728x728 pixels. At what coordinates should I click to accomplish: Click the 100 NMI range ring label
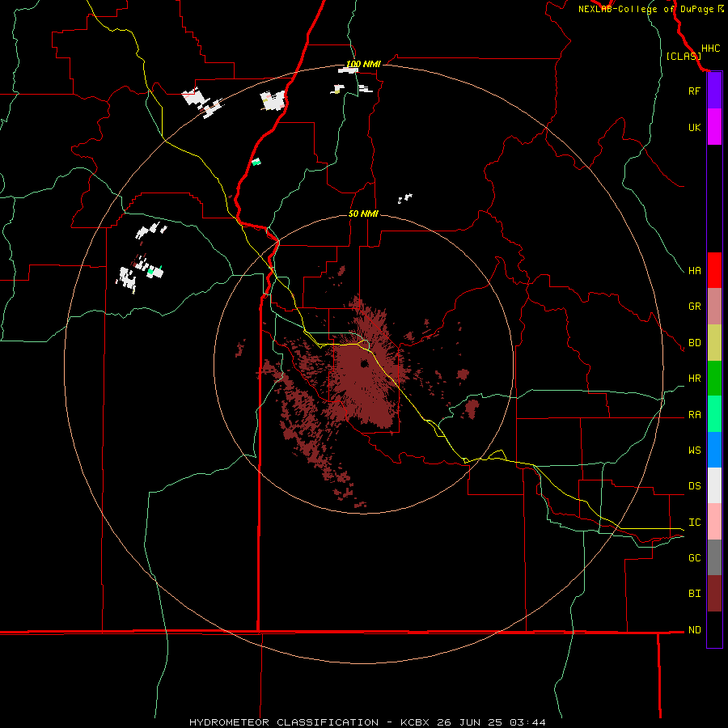point(363,64)
